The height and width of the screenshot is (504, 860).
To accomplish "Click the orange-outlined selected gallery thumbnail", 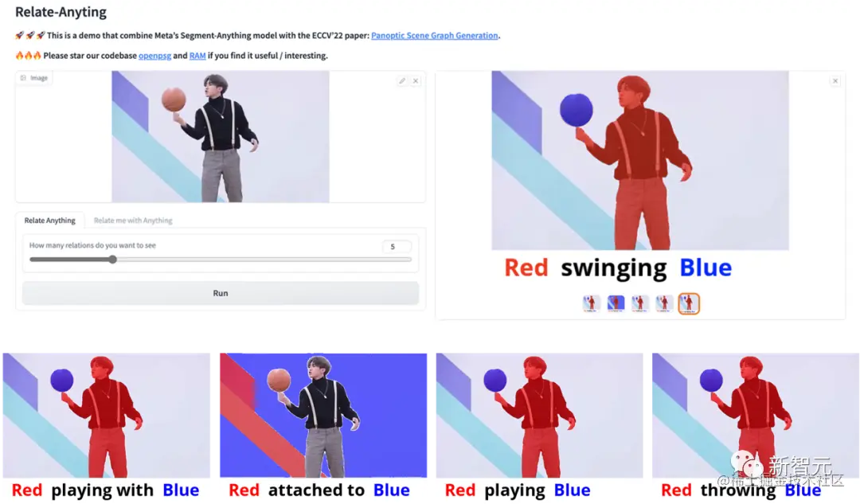I will [x=689, y=303].
